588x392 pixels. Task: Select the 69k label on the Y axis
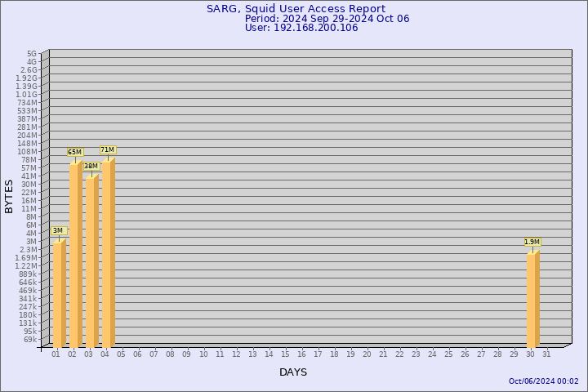pyautogui.click(x=30, y=339)
